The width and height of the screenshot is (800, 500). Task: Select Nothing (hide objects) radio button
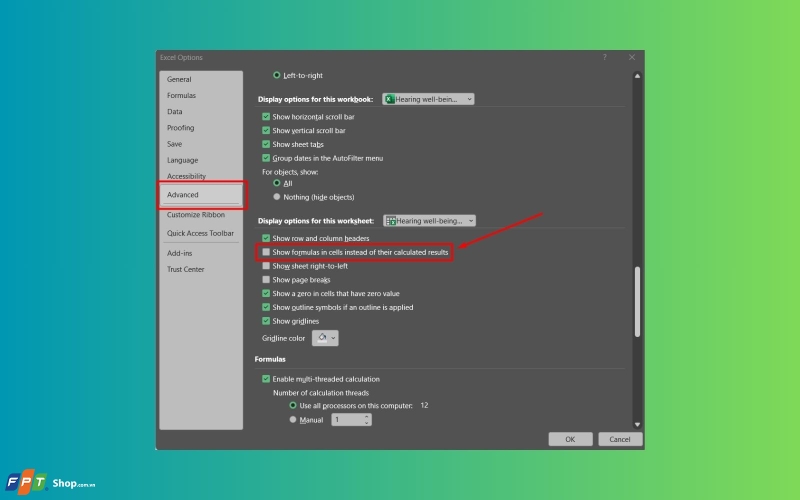tap(277, 196)
